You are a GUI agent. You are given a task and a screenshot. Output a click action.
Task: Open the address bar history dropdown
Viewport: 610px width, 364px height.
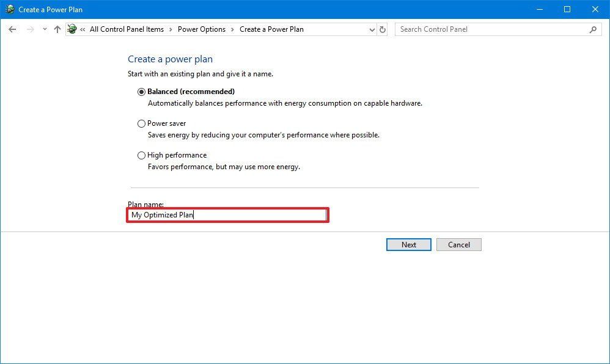(372, 29)
